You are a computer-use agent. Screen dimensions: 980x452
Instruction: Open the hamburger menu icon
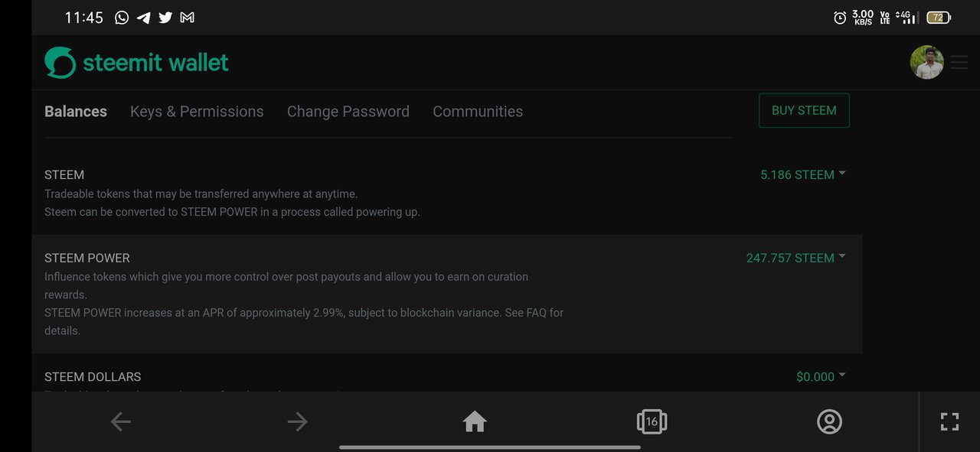tap(959, 63)
